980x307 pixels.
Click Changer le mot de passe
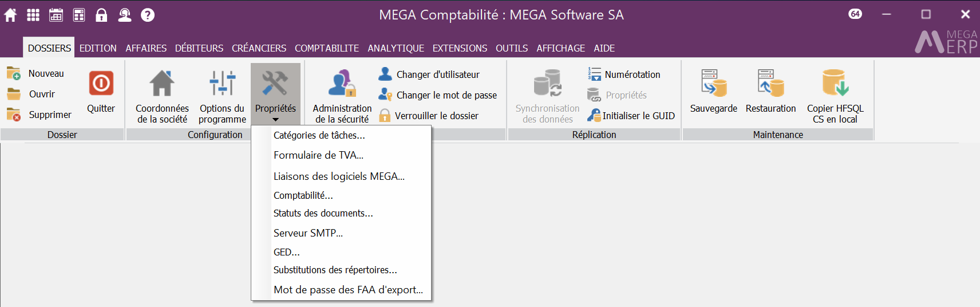click(x=446, y=95)
